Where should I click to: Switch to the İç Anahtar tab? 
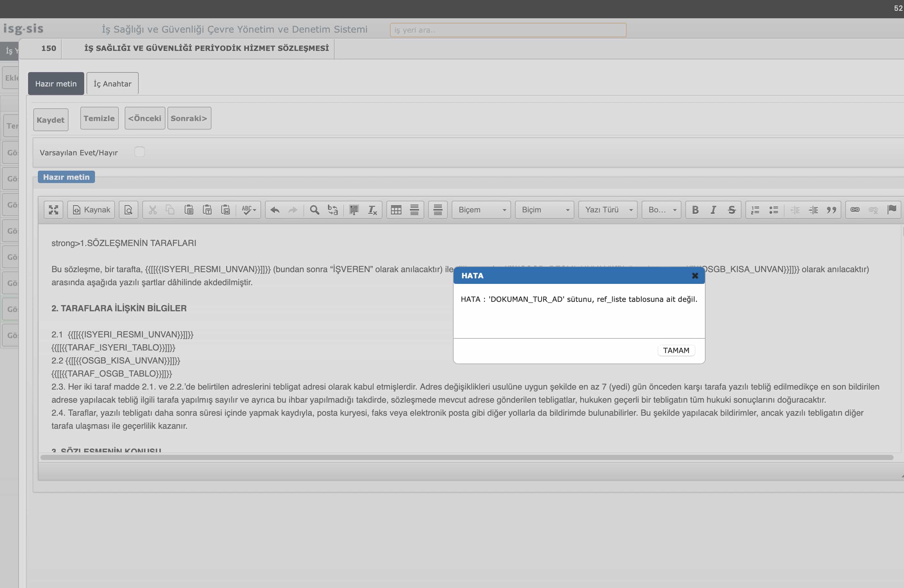[113, 84]
